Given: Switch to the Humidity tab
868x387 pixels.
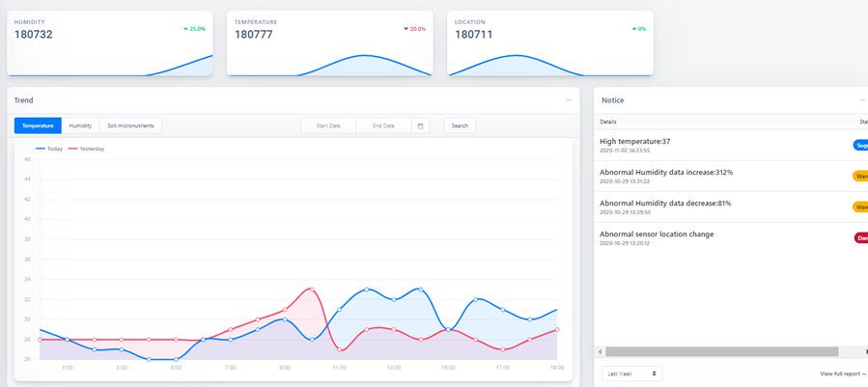Looking at the screenshot, I should click(x=80, y=125).
